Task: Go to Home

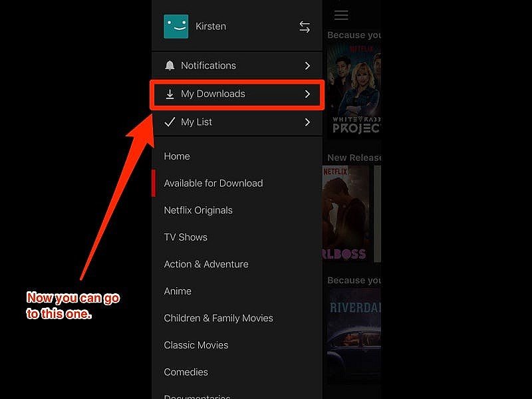Action: (x=177, y=156)
